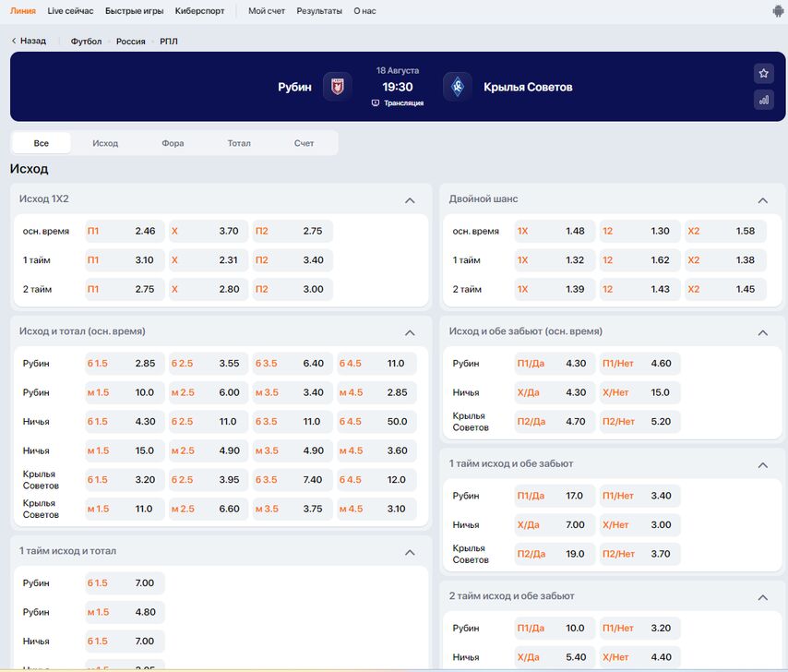The width and height of the screenshot is (788, 672).
Task: Pick П2/Да 19.0 in 1 тайм
Action: 555,554
